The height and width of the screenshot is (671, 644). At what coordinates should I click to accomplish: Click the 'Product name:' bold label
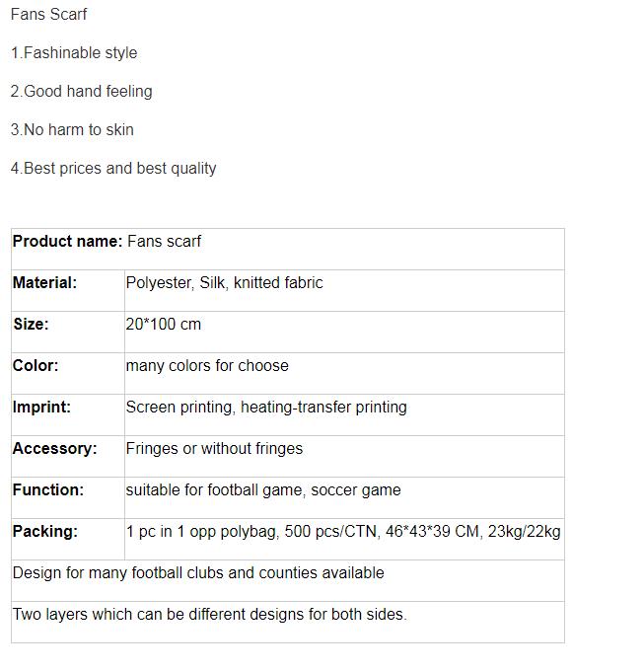click(x=68, y=241)
